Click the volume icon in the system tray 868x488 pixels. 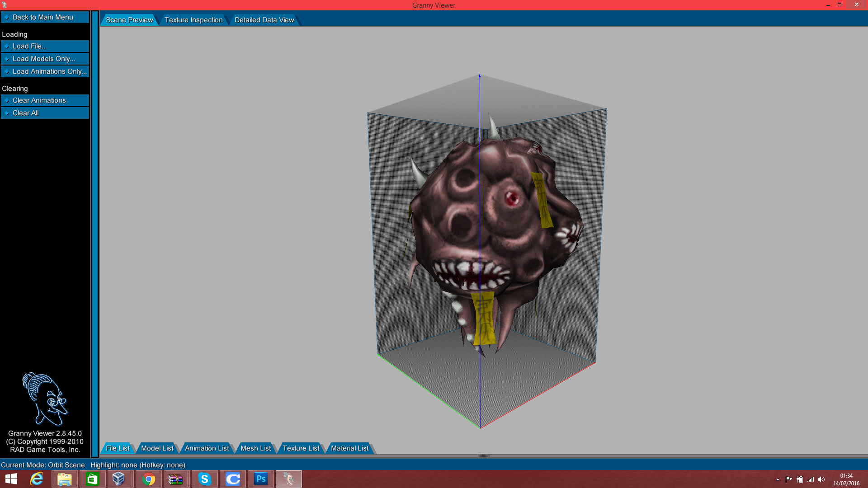tap(821, 479)
